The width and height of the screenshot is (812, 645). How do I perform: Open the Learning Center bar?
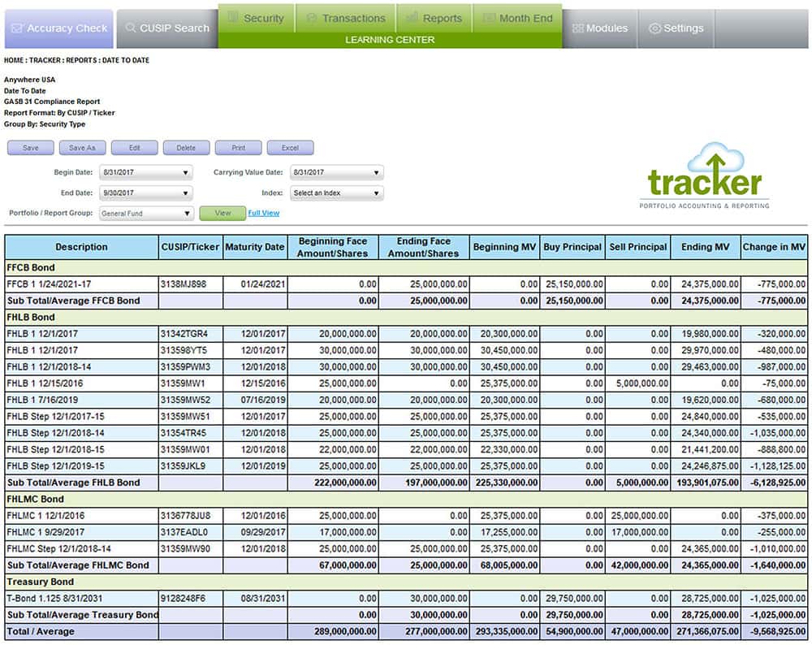coord(390,39)
